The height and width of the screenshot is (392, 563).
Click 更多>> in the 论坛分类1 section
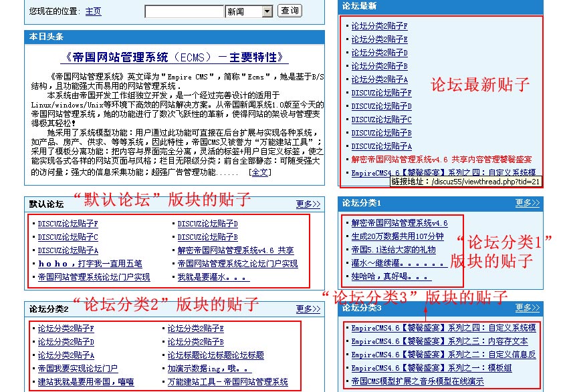point(527,203)
